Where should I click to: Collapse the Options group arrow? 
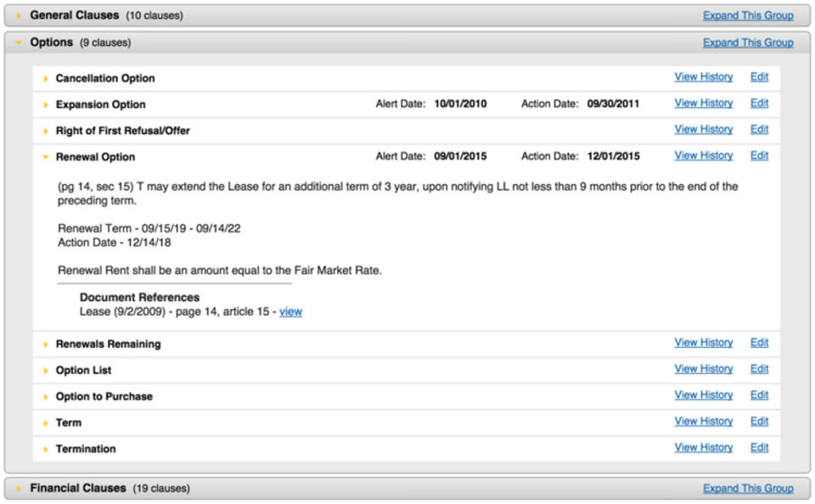click(19, 42)
